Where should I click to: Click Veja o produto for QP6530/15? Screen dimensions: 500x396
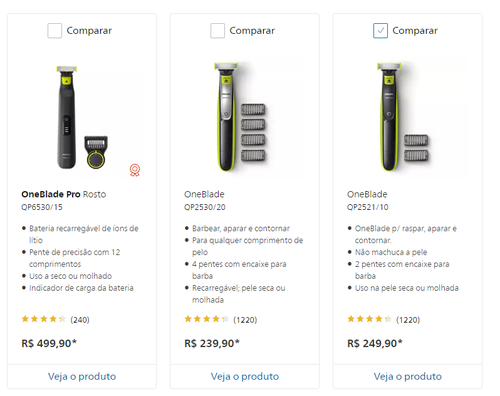click(x=82, y=376)
